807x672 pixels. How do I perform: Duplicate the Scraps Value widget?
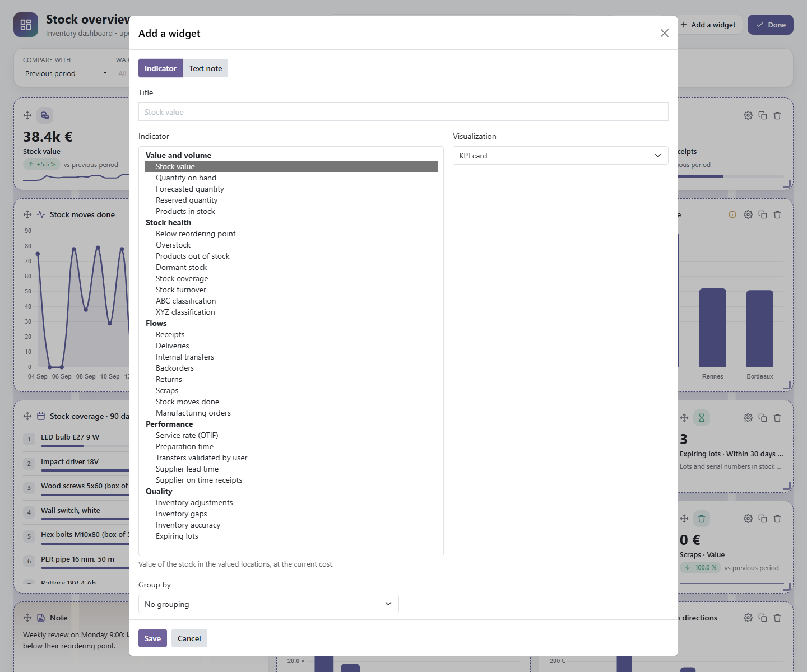coord(763,519)
